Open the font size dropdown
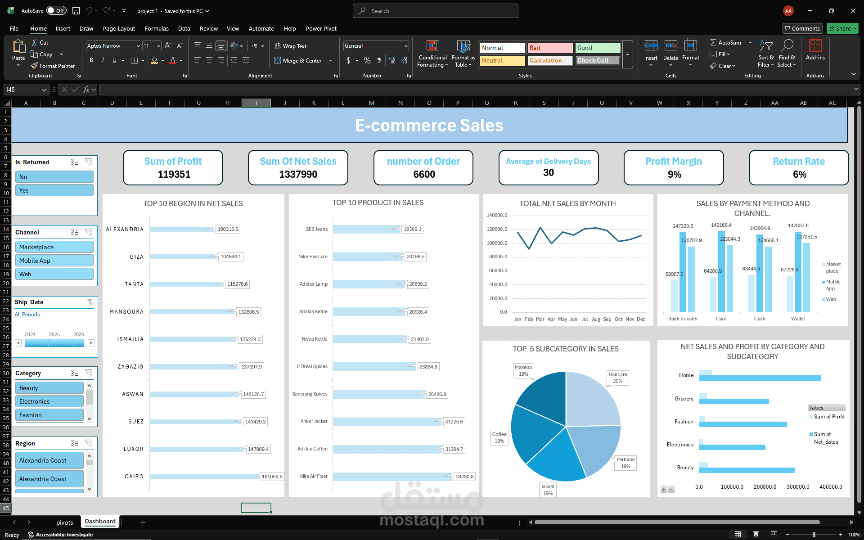 coord(159,46)
